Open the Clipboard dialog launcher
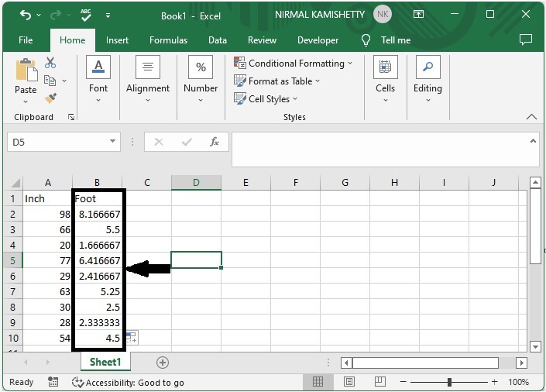This screenshot has width=546, height=392. coord(71,117)
